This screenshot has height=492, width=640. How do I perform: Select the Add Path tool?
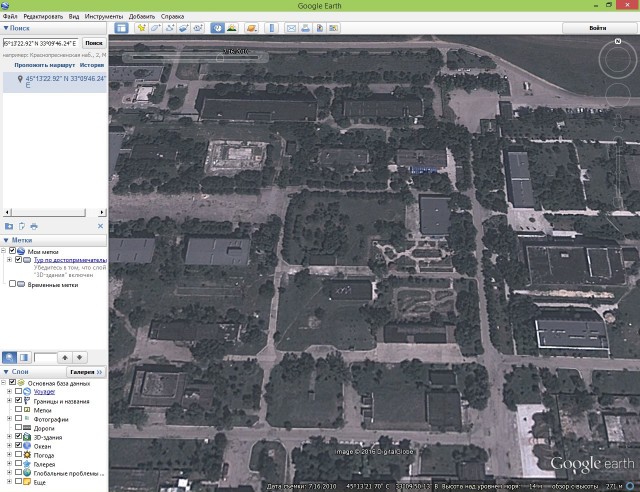[x=169, y=28]
